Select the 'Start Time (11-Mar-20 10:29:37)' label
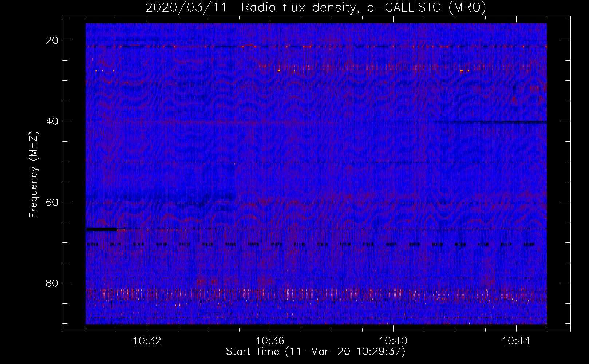 316,352
